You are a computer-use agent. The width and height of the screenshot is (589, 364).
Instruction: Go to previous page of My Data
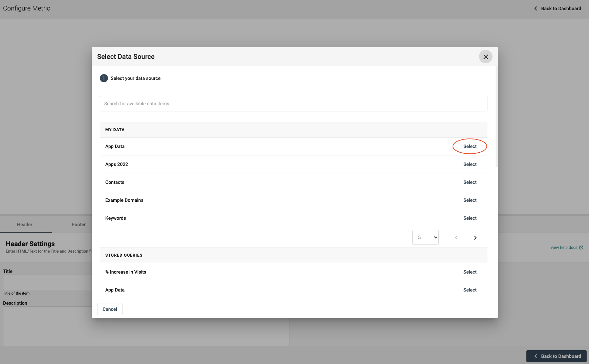(x=456, y=238)
